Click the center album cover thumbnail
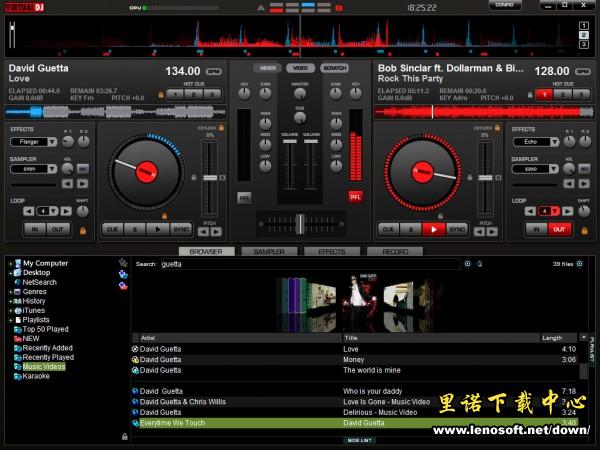This screenshot has width=600, height=450. (360, 298)
